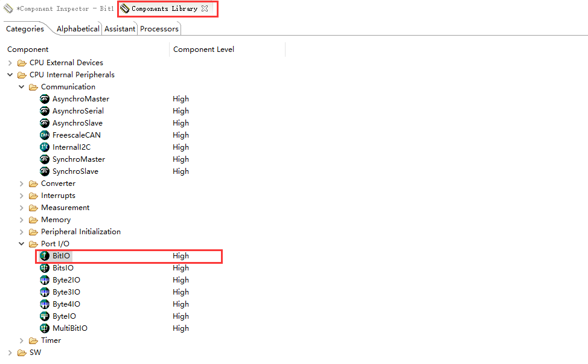
Task: Click the FreescaleCAN component icon
Action: [x=45, y=135]
